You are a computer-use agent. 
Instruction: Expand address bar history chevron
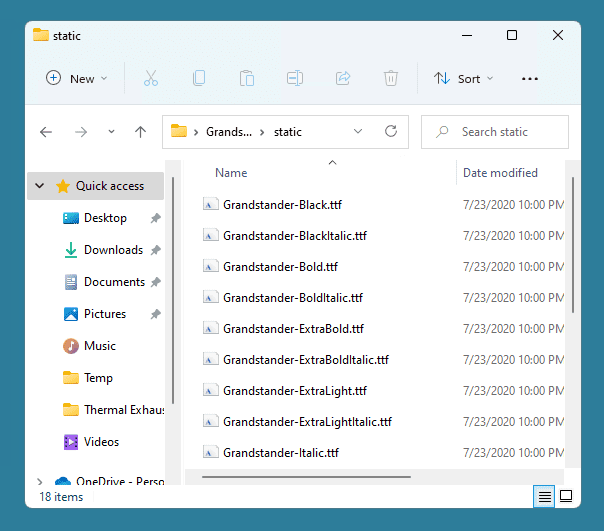[358, 131]
